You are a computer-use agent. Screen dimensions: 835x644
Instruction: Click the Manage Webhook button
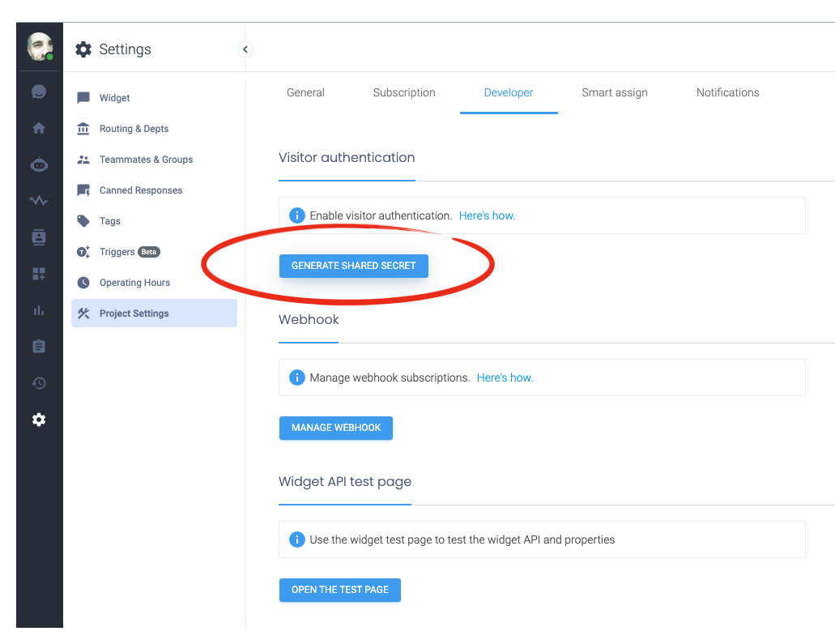tap(335, 428)
